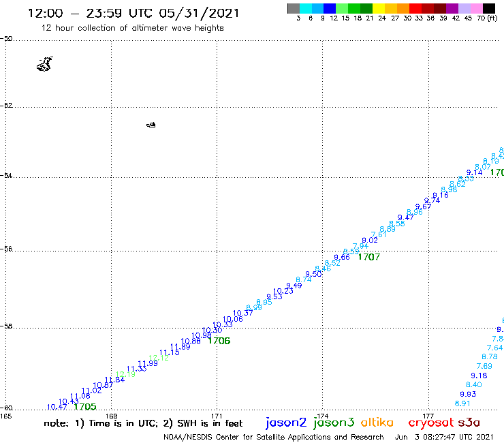Click the wave height value 9.66

(x=342, y=257)
